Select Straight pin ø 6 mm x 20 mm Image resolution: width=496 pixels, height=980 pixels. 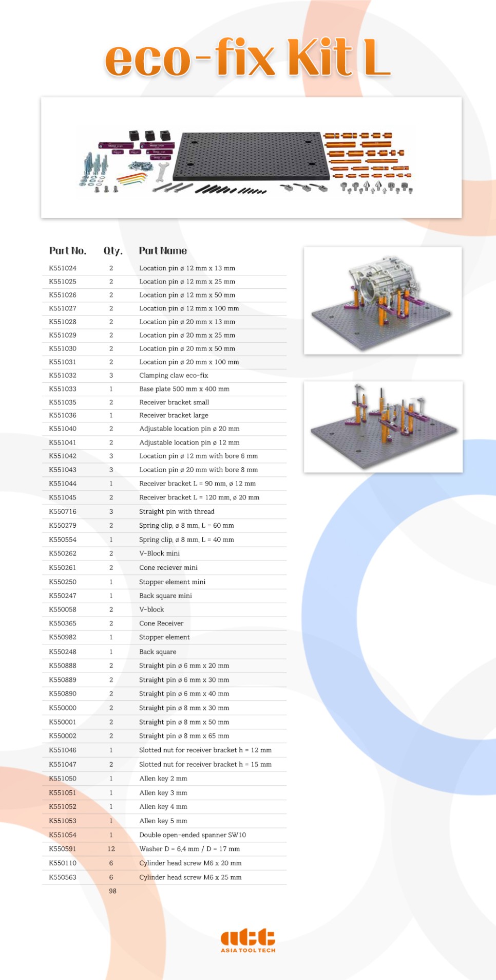click(x=184, y=665)
